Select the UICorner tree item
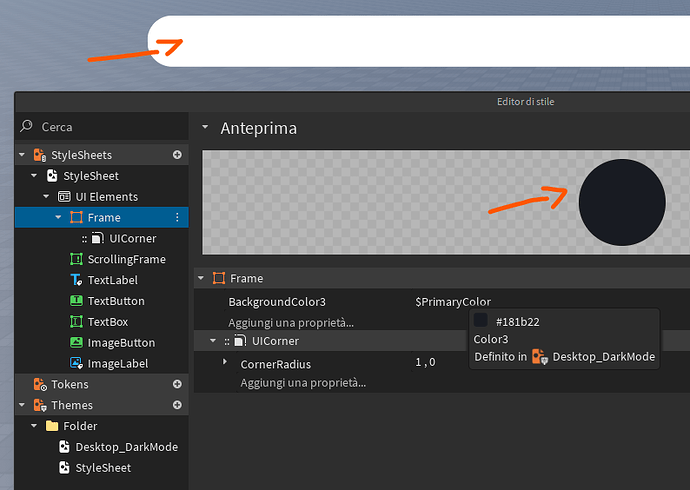The height and width of the screenshot is (490, 690). [x=132, y=238]
